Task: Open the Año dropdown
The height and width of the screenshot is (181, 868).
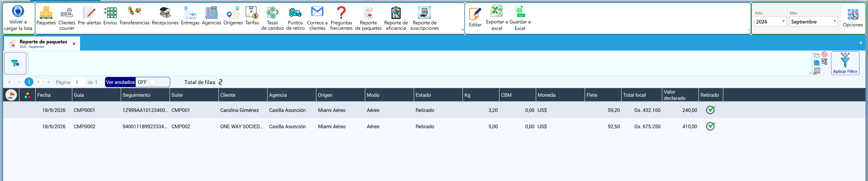Action: tap(770, 21)
